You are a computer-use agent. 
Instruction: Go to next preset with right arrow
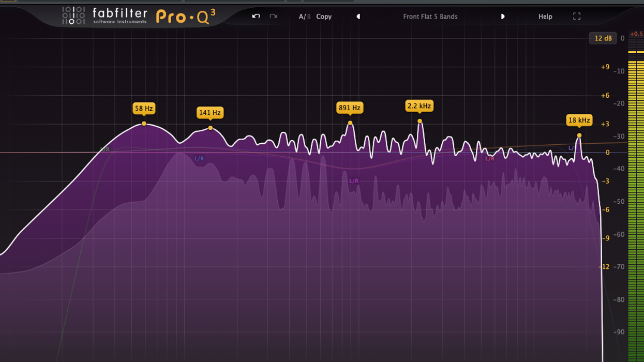coord(502,17)
